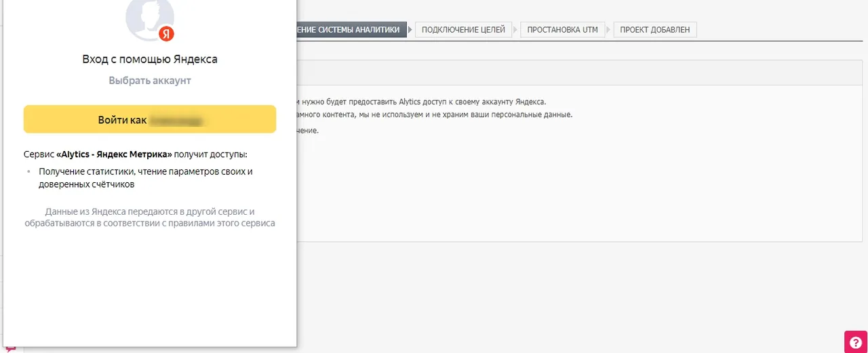
Task: Click the 'Выбрать аккаунт' link
Action: coord(150,80)
